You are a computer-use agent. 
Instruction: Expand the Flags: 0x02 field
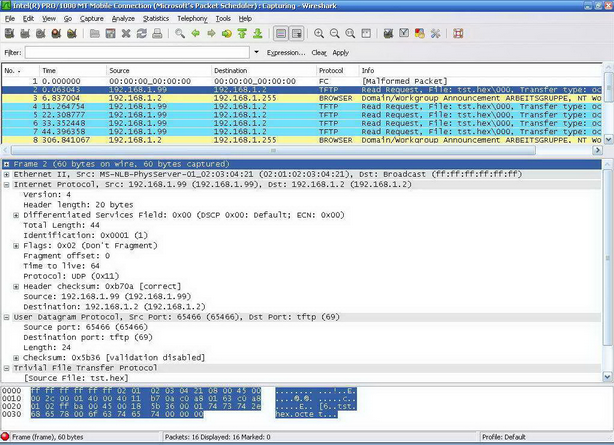[x=16, y=245]
